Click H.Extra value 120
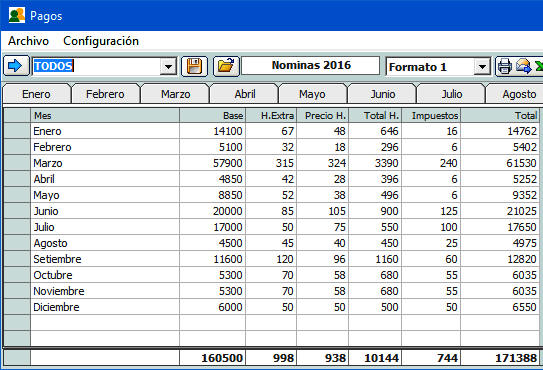Screen dimensions: 543x370 [271, 259]
